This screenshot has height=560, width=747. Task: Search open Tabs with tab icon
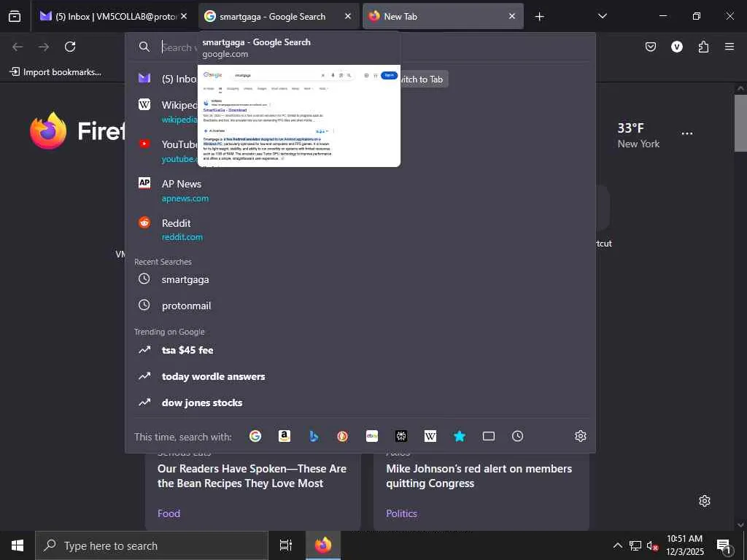488,436
